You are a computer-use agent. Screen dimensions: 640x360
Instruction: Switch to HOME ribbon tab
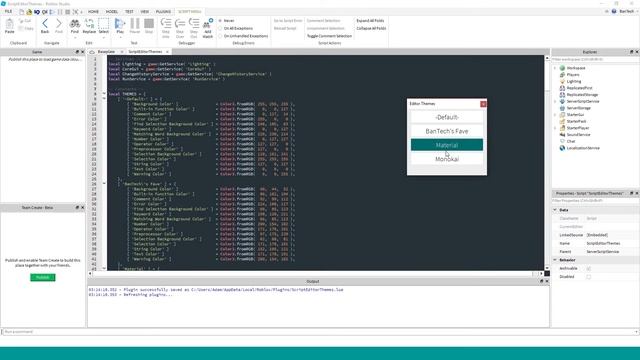click(x=93, y=11)
